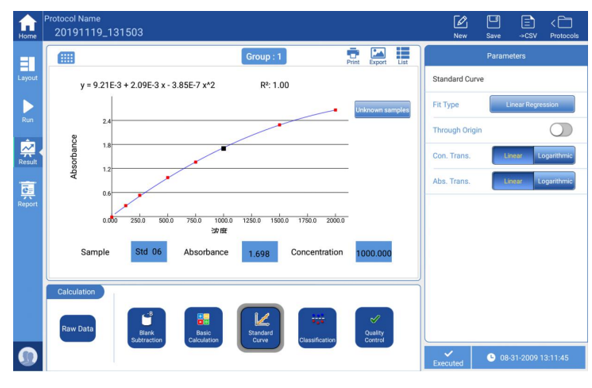Open Raw Data view
The width and height of the screenshot is (592, 388).
pos(77,328)
